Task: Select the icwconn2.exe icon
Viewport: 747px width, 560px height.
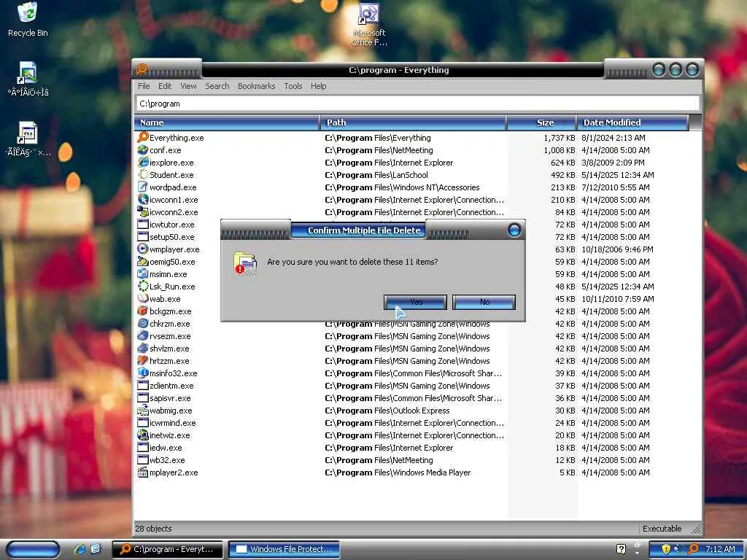Action: click(143, 211)
